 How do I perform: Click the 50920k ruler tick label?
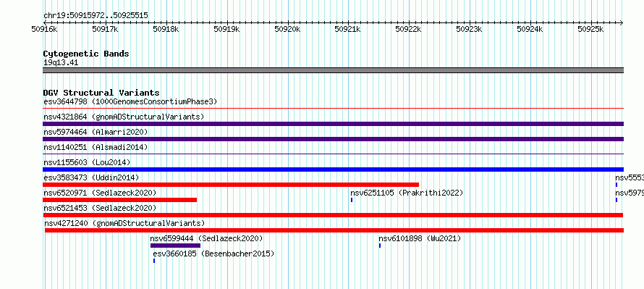287,29
